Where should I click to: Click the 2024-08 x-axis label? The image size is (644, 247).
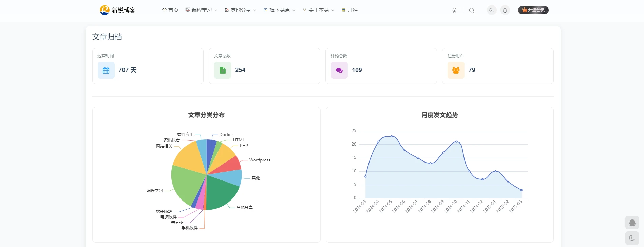[424, 206]
